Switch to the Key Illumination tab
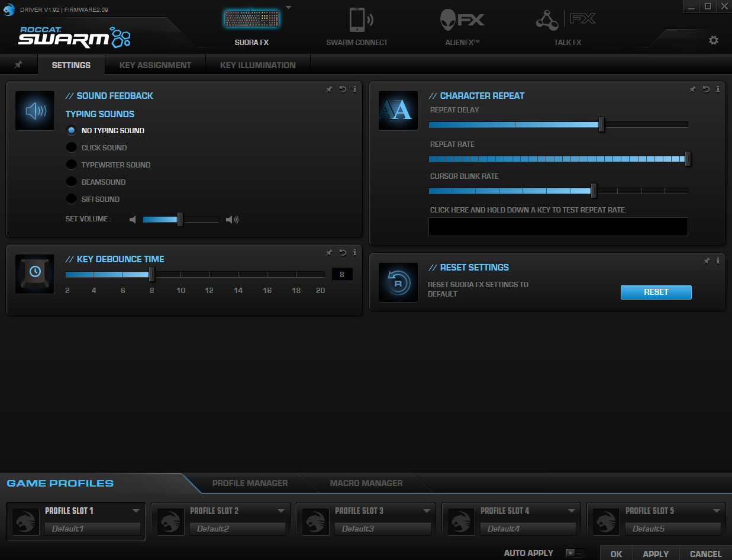This screenshot has height=560, width=732. point(258,65)
